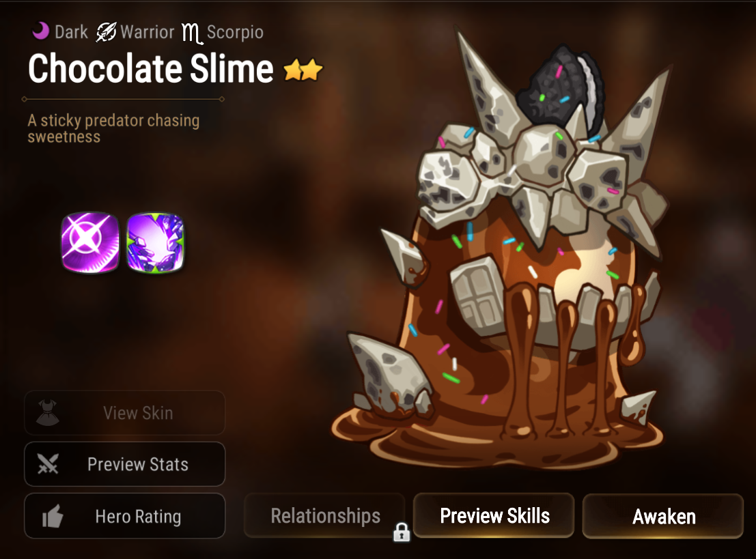Click the Warrior class emblem icon
Image resolution: width=756 pixels, height=559 pixels.
(106, 32)
